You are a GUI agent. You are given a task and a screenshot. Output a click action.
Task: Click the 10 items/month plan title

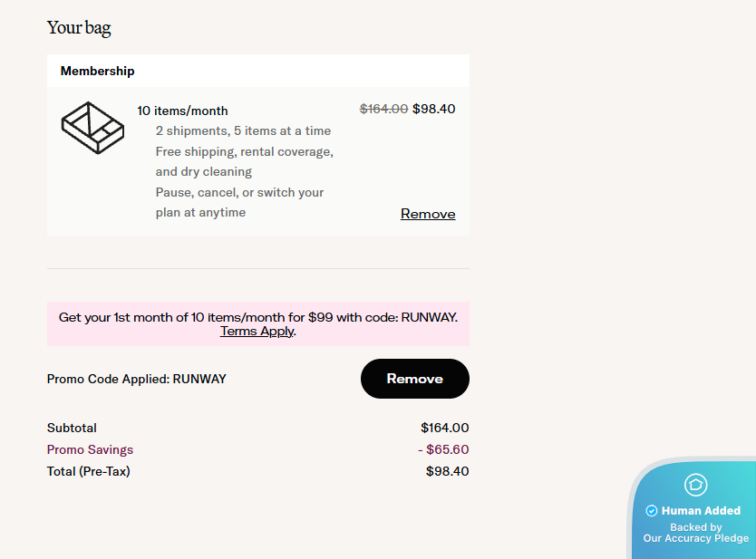coord(182,111)
